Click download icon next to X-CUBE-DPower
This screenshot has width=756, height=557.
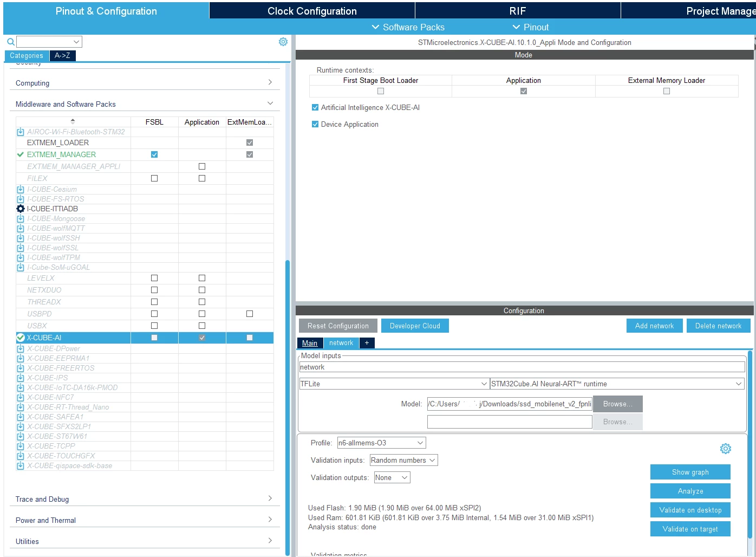coord(21,348)
